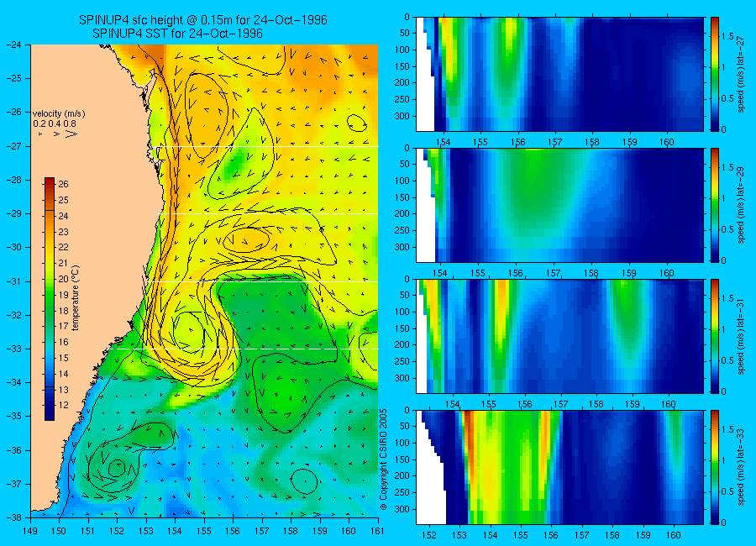The image size is (756, 546).
Task: Click the '300' depth label on the lat=-27 plot
Action: [x=402, y=116]
